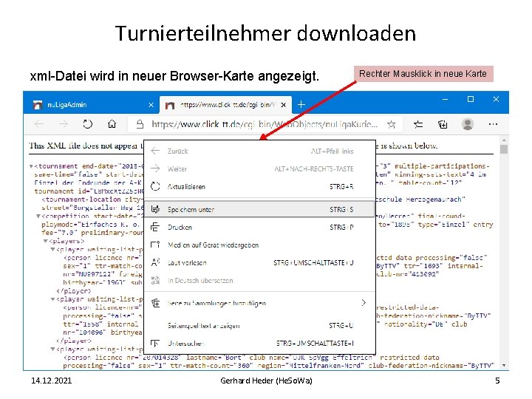
Task: Collapse the first player waiting-list node
Action: 53,250
